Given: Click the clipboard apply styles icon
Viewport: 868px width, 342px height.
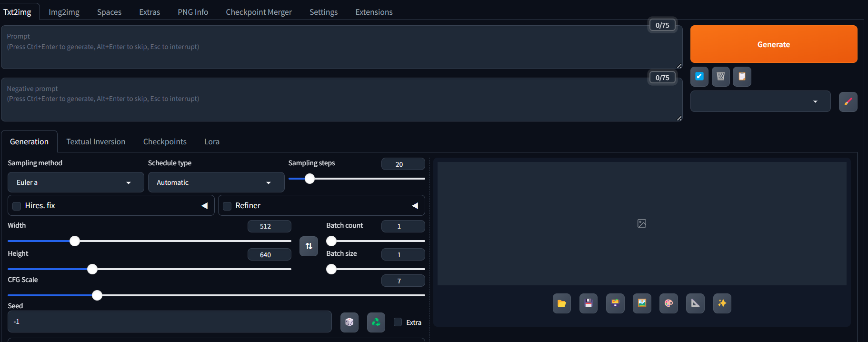Looking at the screenshot, I should [742, 77].
